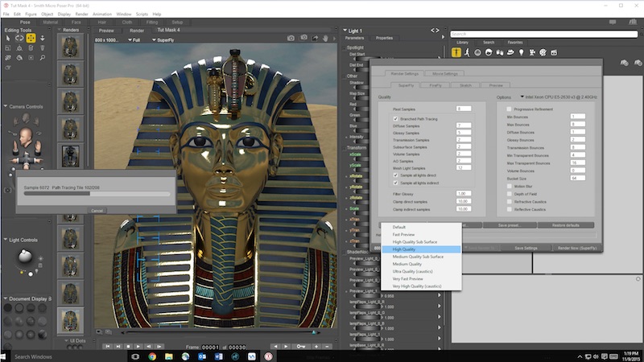Screen dimensions: 644x362
Task: Open the Lights library category bulb icon
Action: coord(521,52)
